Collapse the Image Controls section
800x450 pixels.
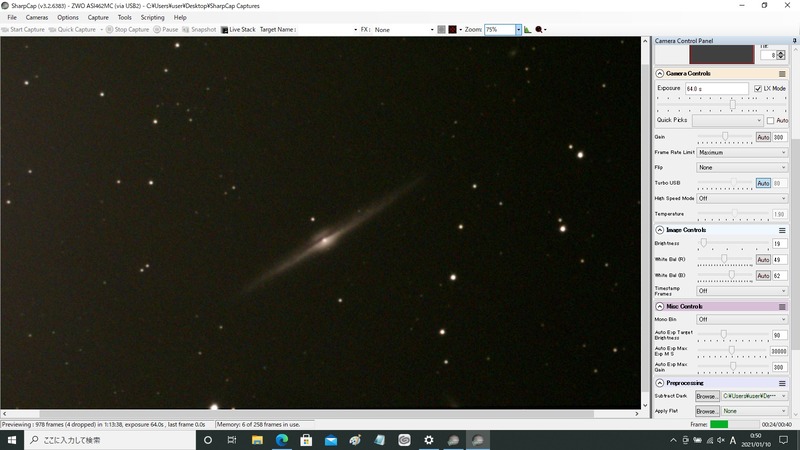(x=660, y=230)
